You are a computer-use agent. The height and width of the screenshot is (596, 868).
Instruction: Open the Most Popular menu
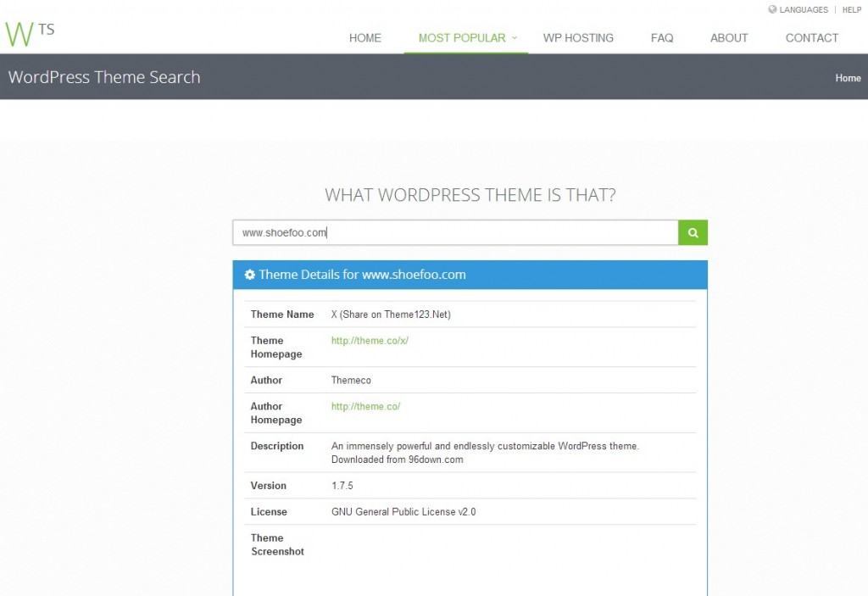point(462,37)
